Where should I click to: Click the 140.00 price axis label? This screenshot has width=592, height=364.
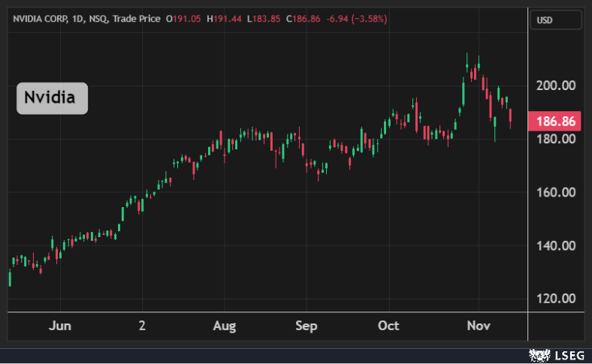[555, 245]
